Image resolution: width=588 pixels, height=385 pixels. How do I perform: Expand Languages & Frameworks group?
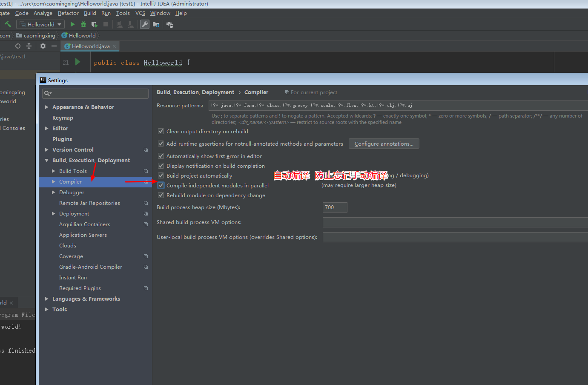tap(47, 299)
